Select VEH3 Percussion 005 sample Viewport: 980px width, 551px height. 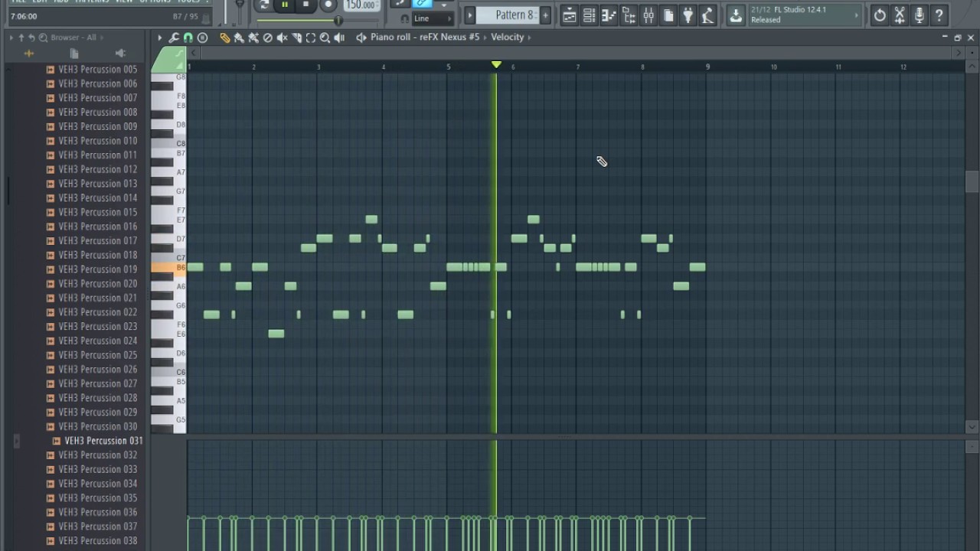[97, 69]
